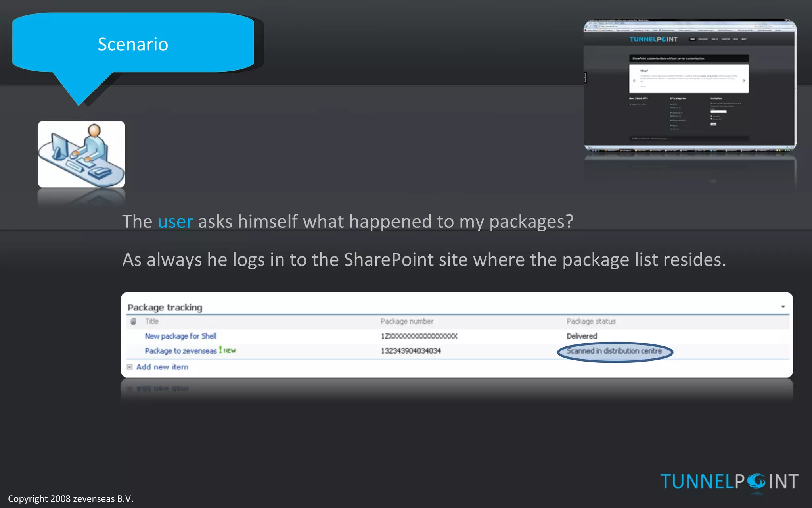The width and height of the screenshot is (812, 508).
Task: Click the plus icon beside Add new item
Action: 130,367
